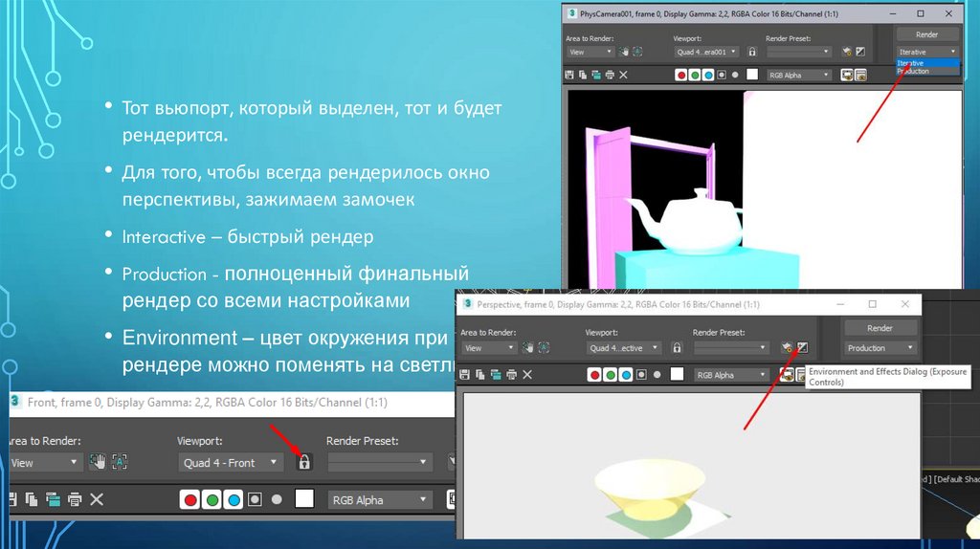Click Auto Region Selected icon in Front window

(x=120, y=462)
